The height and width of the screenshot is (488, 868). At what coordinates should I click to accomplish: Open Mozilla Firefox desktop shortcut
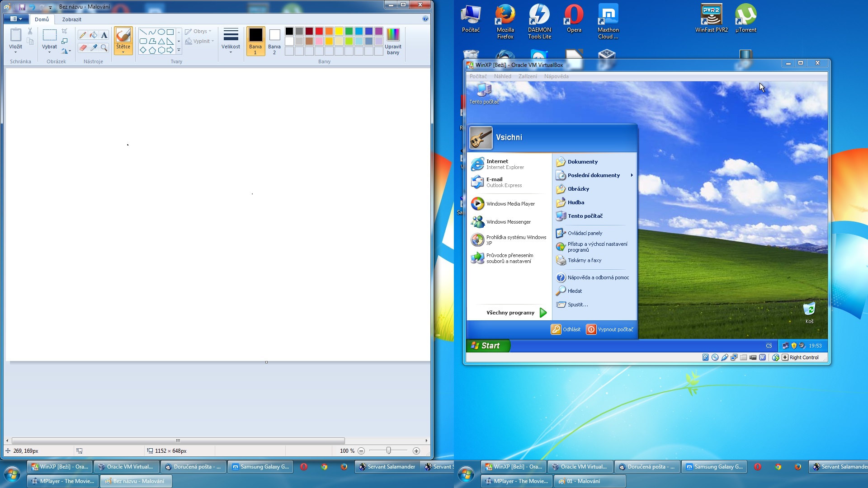pos(505,22)
